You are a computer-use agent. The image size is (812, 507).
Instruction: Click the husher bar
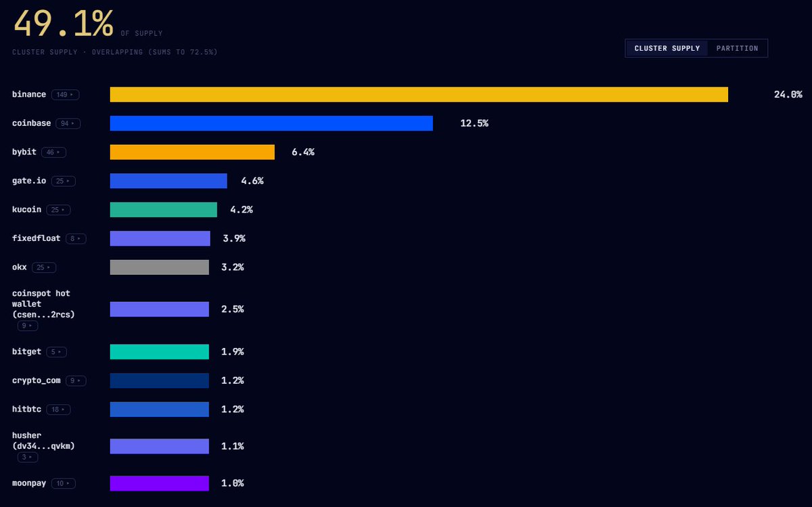pyautogui.click(x=160, y=446)
